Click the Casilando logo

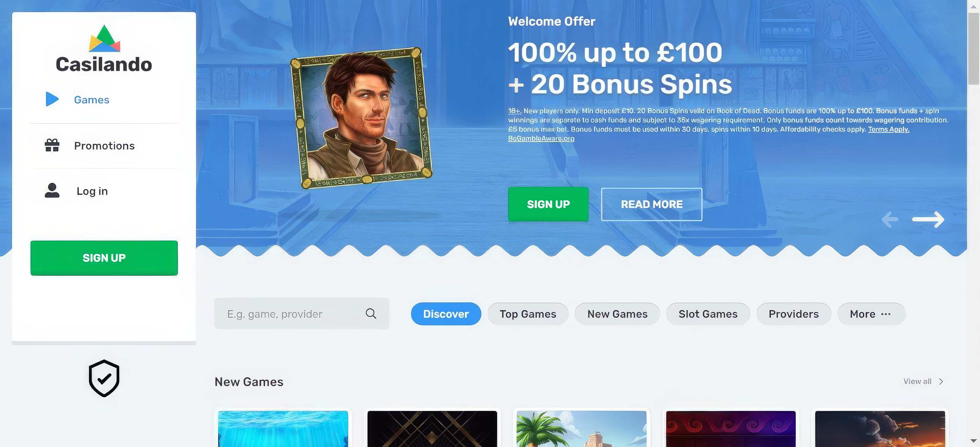(x=104, y=49)
